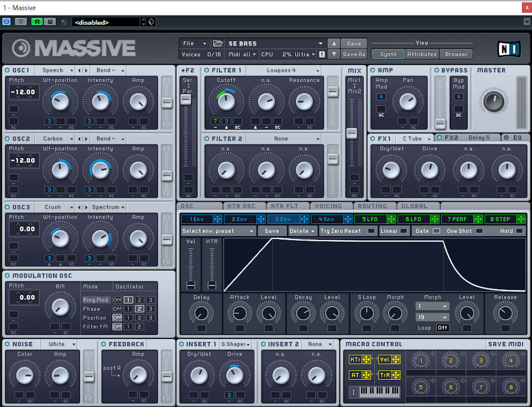This screenshot has height=407, width=532.
Task: Click the 5 LFO green drag-cross icon
Action: 391,219
